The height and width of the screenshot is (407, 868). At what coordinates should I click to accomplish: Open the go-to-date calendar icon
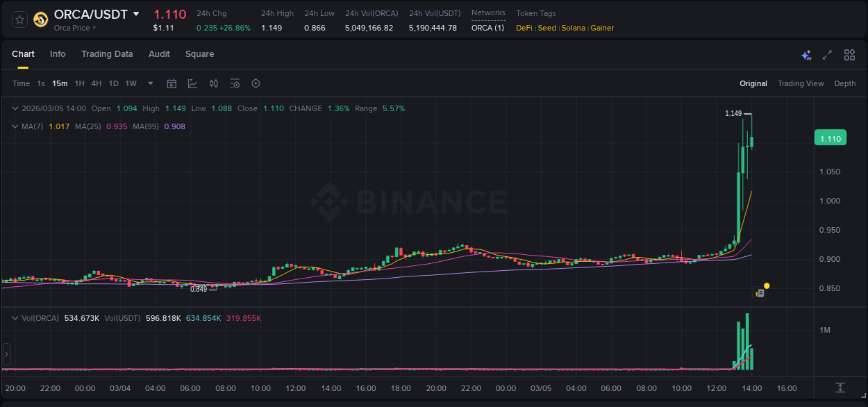172,83
